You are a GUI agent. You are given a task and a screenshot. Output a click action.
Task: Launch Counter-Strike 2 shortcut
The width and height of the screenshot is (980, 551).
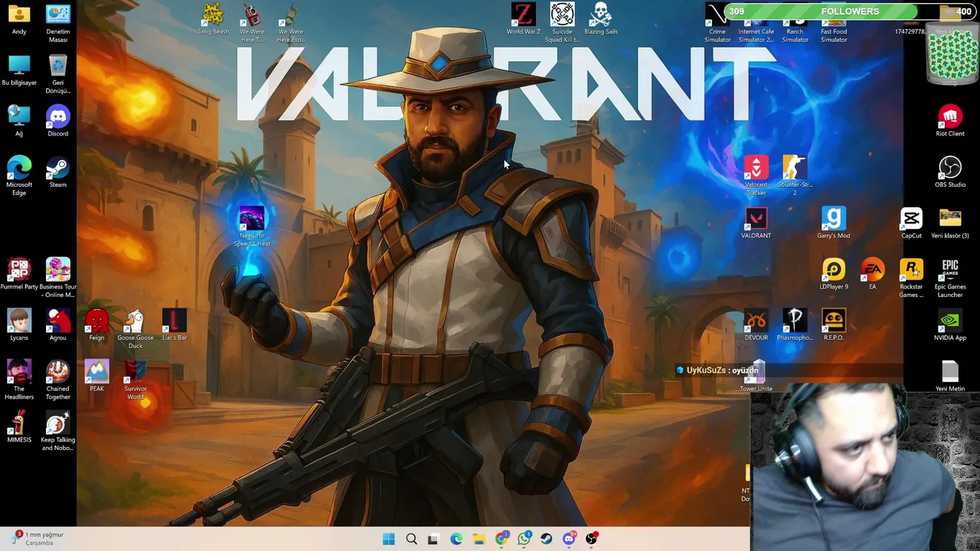pyautogui.click(x=795, y=177)
